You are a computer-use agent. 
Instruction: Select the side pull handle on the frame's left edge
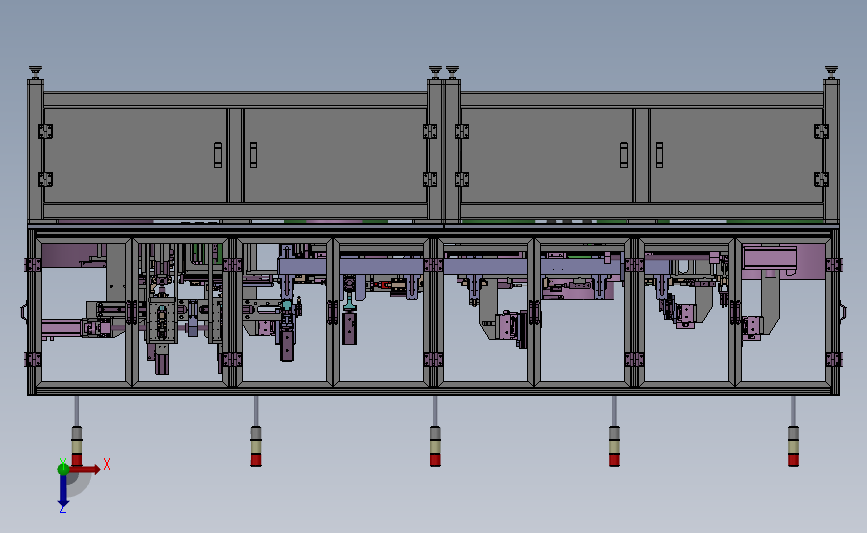[x=24, y=311]
